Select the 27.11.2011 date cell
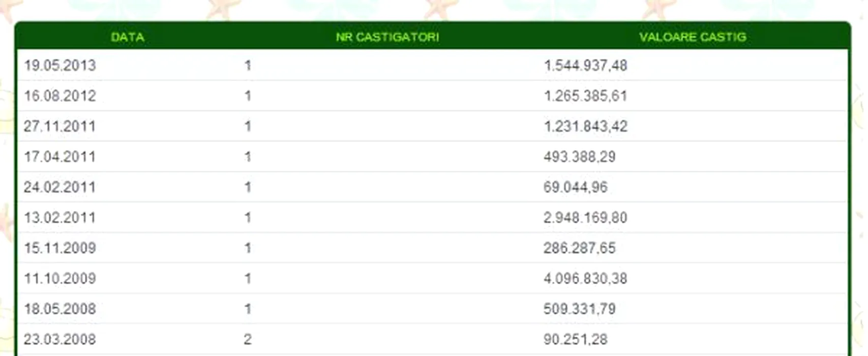This screenshot has height=356, width=868. [60, 127]
